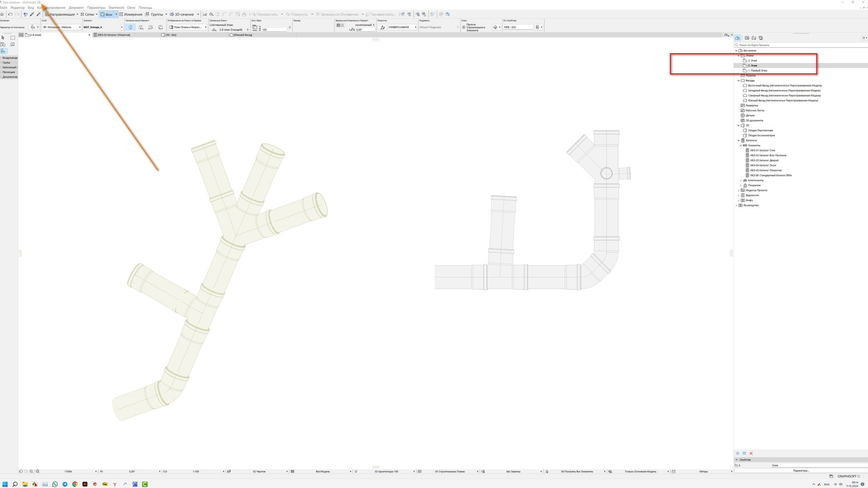Click the Undo arrow icon
The image size is (868, 488).
coord(10,14)
